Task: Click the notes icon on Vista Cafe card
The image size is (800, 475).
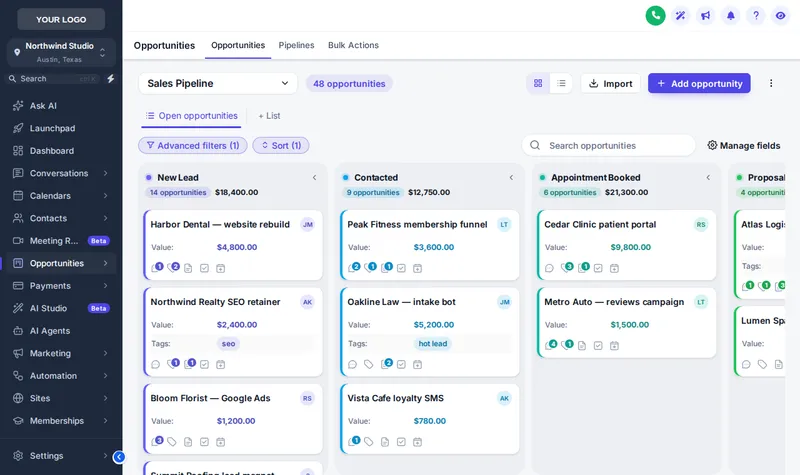Action: [x=385, y=442]
